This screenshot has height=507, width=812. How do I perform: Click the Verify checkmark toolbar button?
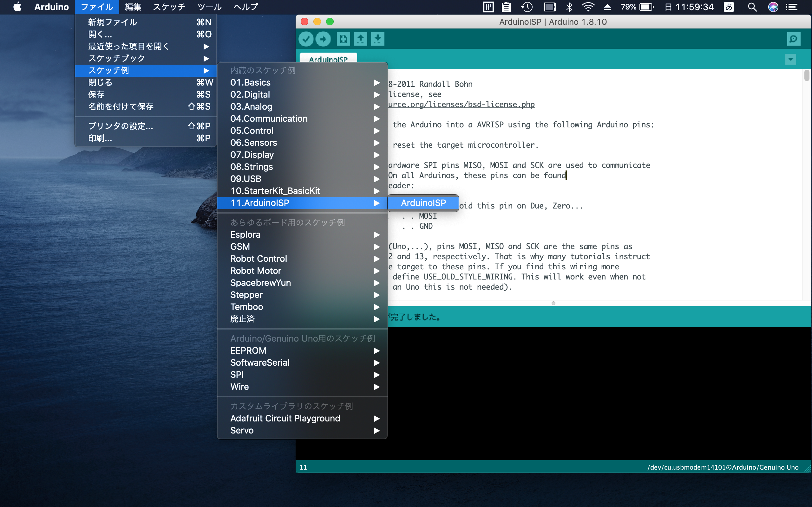306,39
